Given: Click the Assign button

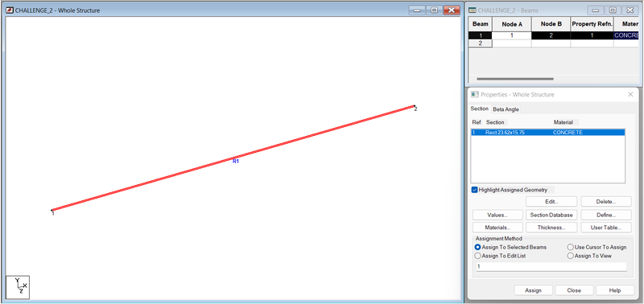Looking at the screenshot, I should click(x=533, y=290).
